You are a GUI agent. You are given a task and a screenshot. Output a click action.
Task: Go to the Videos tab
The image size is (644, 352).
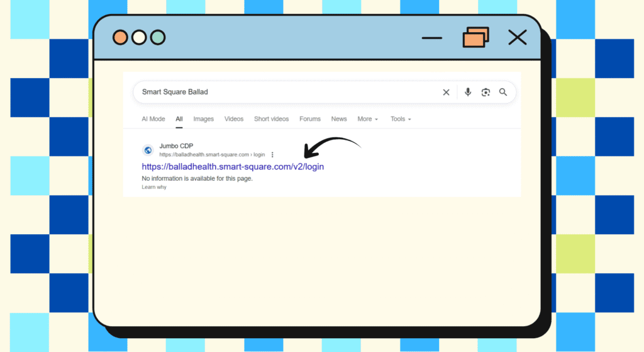point(234,119)
